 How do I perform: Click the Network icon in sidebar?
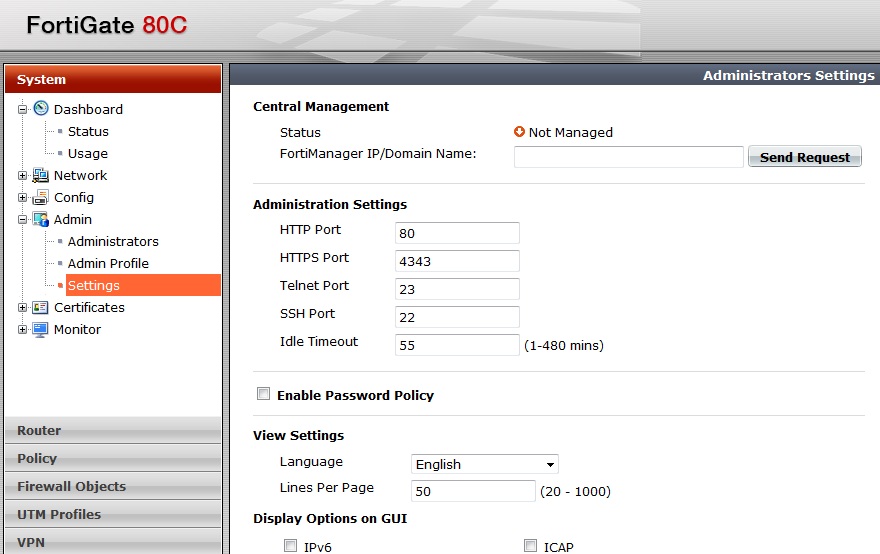coord(41,175)
